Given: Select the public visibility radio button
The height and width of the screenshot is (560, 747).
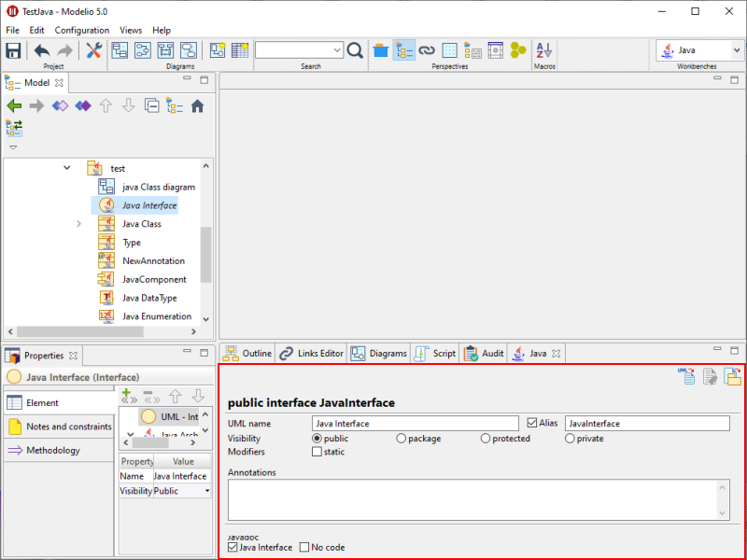Looking at the screenshot, I should 317,439.
